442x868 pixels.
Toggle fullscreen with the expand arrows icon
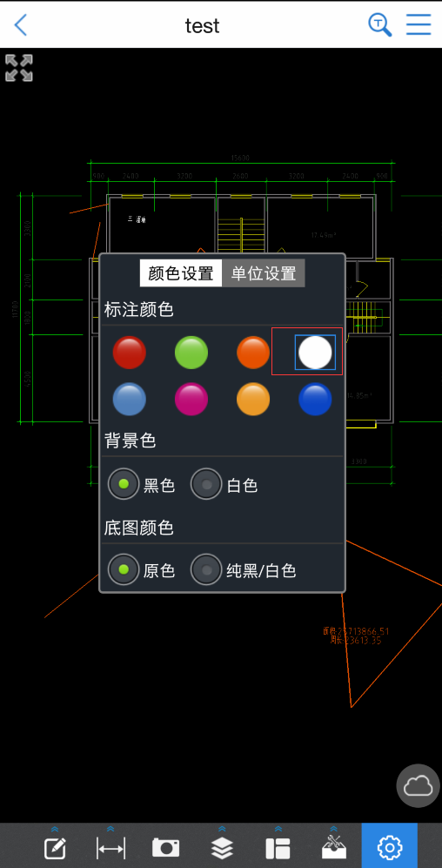tap(19, 68)
